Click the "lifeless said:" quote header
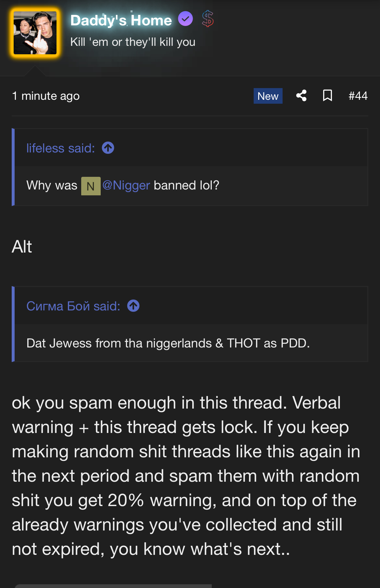380x588 pixels. click(61, 148)
